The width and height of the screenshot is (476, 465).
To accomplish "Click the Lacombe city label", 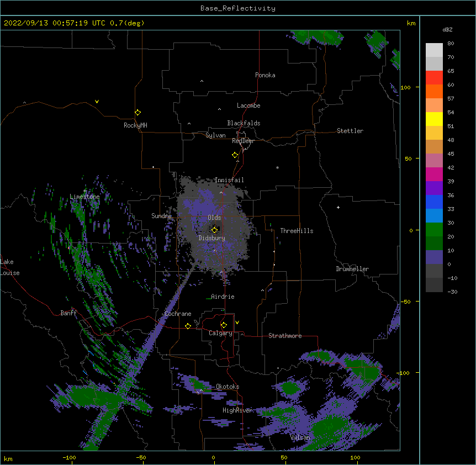I will pos(248,105).
